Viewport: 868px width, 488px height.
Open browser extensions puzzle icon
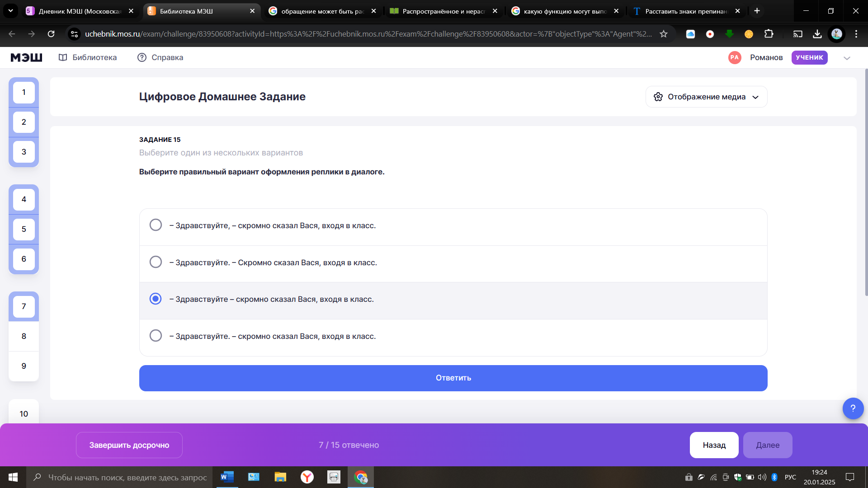tap(769, 34)
